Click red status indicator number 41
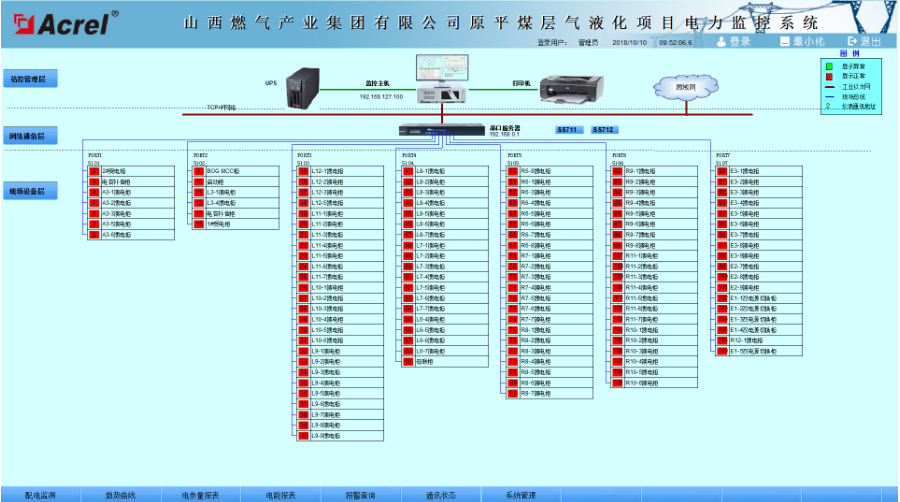 click(408, 171)
